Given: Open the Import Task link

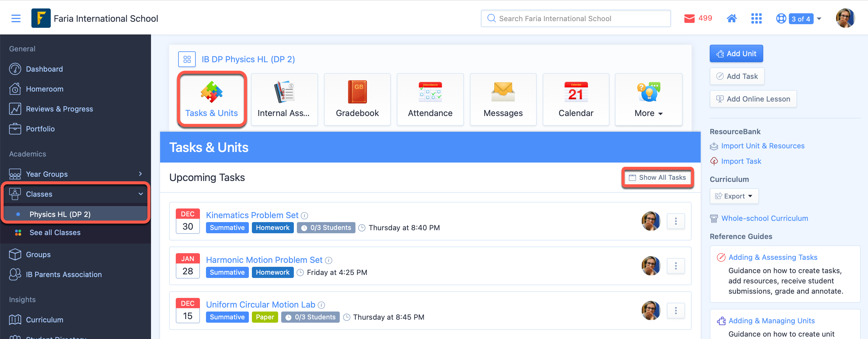Looking at the screenshot, I should click(x=741, y=161).
